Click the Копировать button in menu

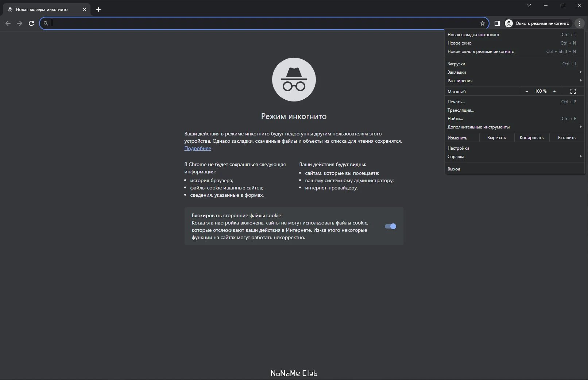click(x=531, y=138)
